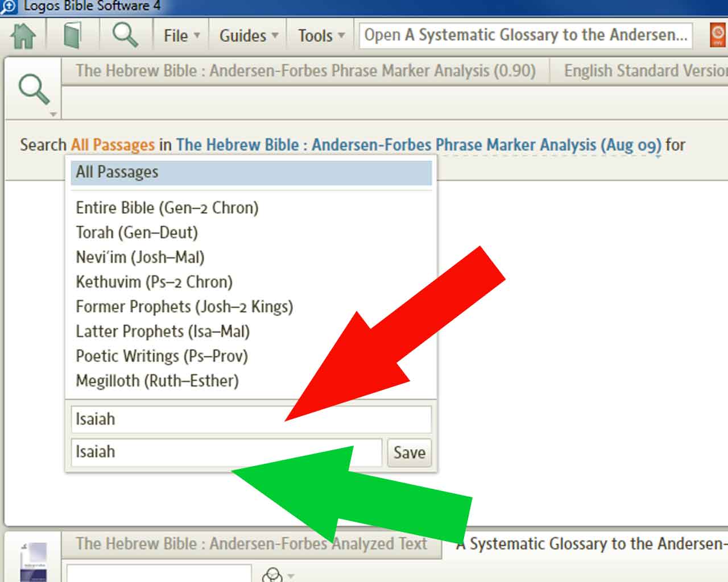Select All Passages in the range list
The height and width of the screenshot is (582, 728).
coord(251,172)
